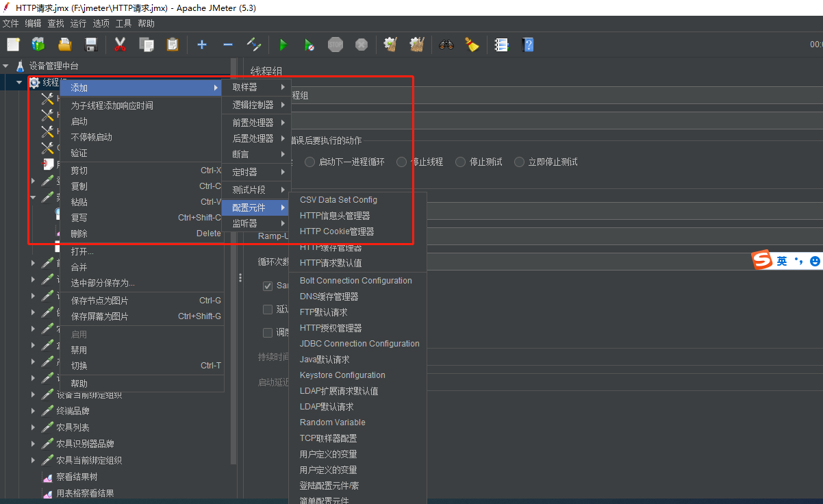Start the test with green play icon
Image resolution: width=823 pixels, height=504 pixels.
pos(283,45)
